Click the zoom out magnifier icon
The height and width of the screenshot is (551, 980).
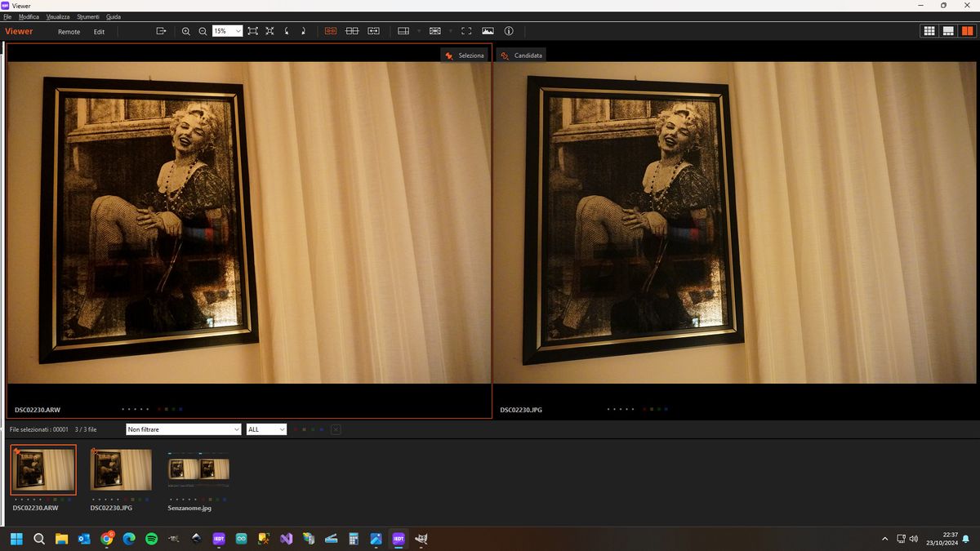click(203, 31)
